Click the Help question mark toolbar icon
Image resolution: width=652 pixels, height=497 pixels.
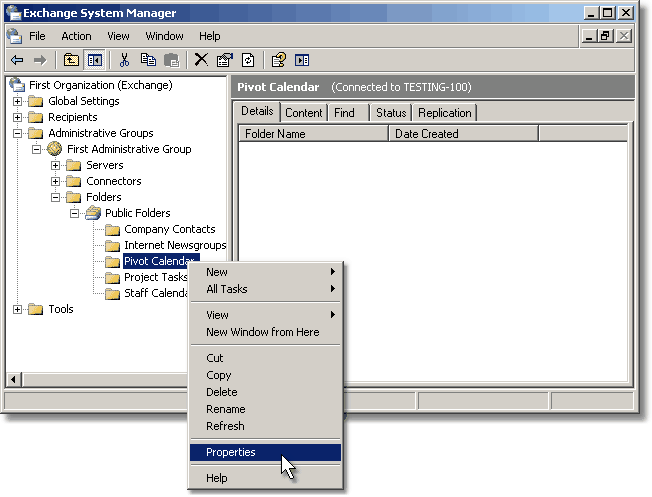(279, 60)
